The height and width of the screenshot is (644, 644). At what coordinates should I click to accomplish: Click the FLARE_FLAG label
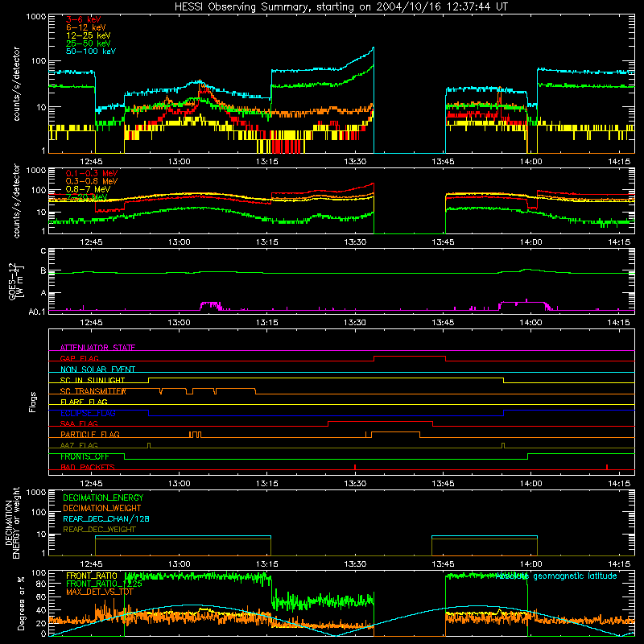(84, 402)
